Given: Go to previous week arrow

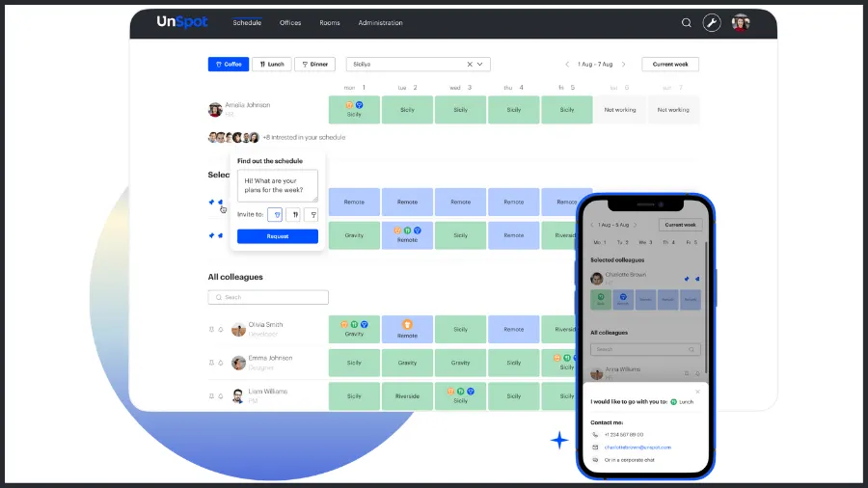Looking at the screenshot, I should tap(567, 65).
